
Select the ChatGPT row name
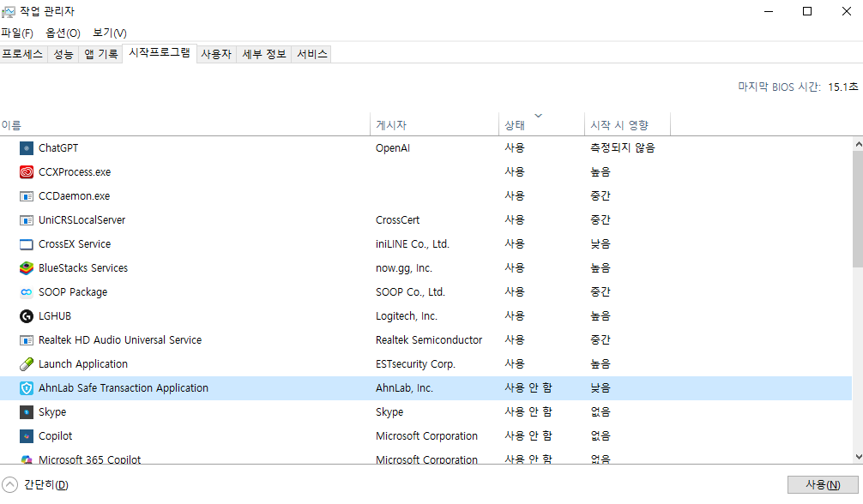(58, 148)
